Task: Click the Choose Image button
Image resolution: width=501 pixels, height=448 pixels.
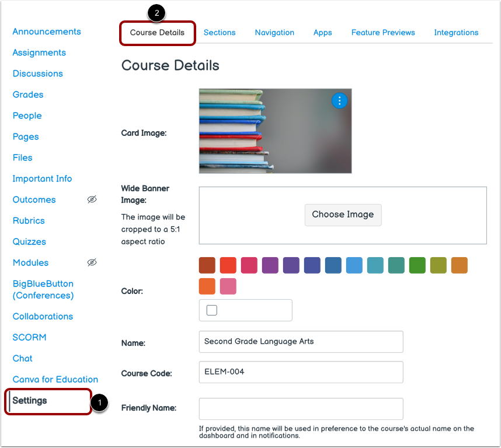Action: 343,215
